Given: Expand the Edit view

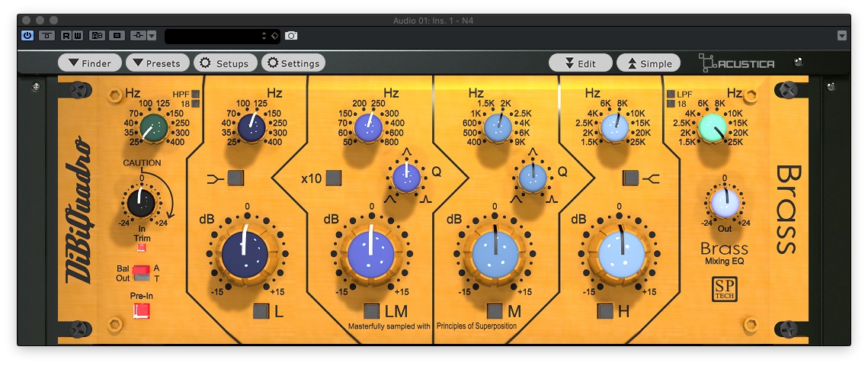Looking at the screenshot, I should pyautogui.click(x=581, y=63).
